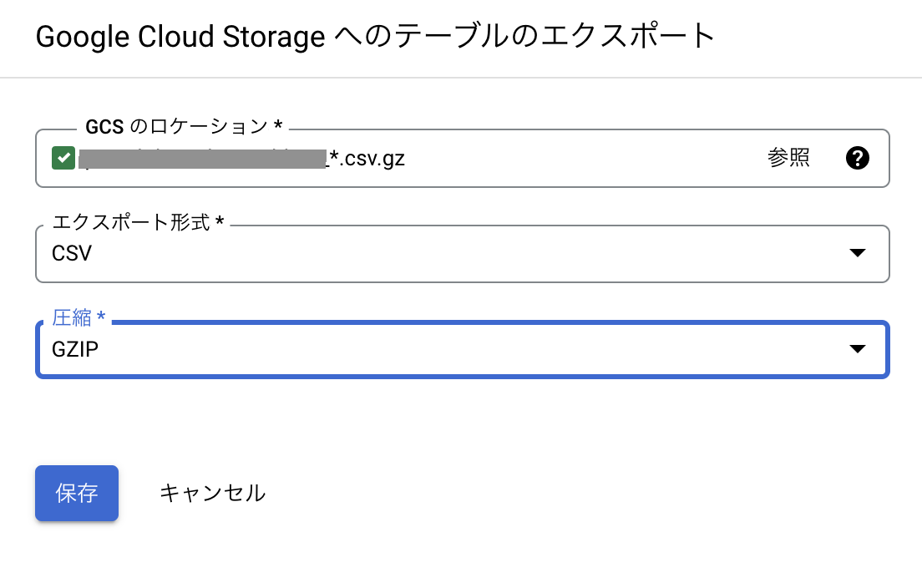Click 保存 to save the export settings

coord(76,493)
